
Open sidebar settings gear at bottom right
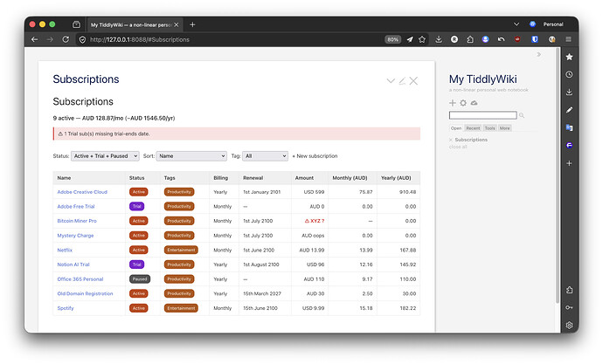point(570,325)
